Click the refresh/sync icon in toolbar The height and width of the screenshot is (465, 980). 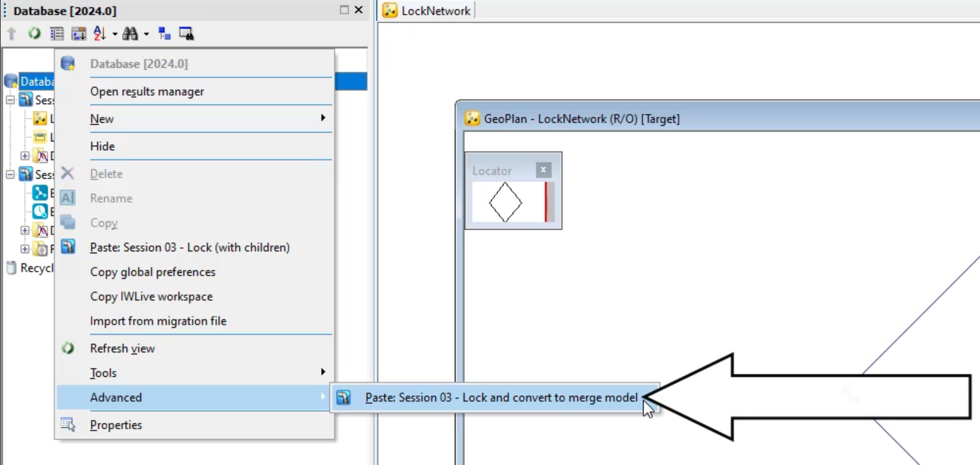pos(35,33)
